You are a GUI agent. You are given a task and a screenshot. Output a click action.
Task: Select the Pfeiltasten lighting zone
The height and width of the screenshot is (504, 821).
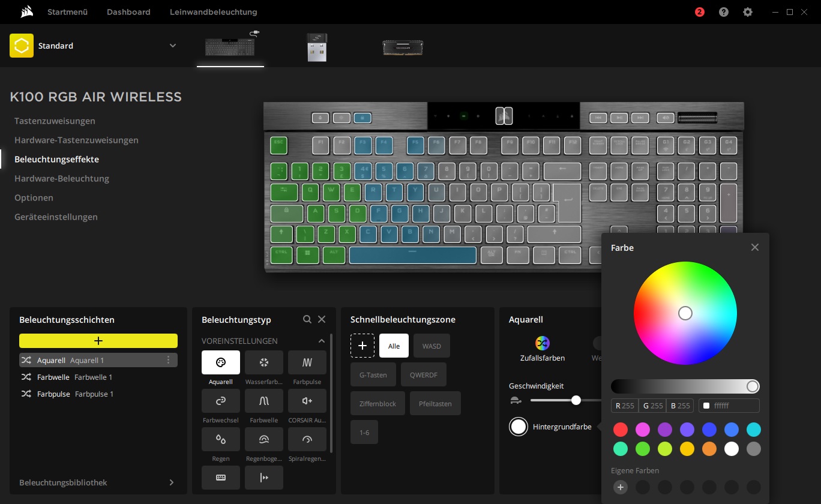point(436,403)
